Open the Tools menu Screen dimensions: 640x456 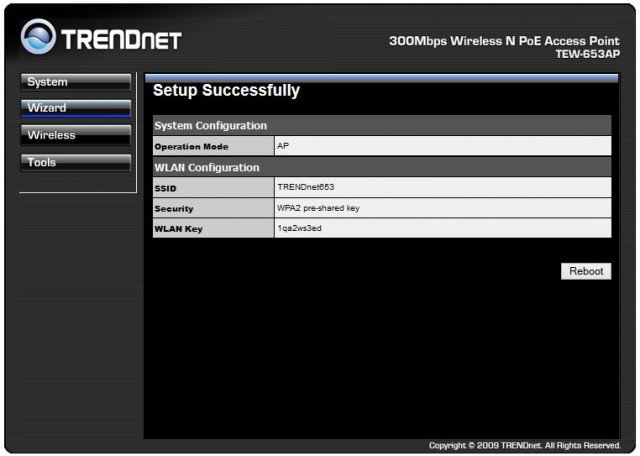[x=75, y=162]
